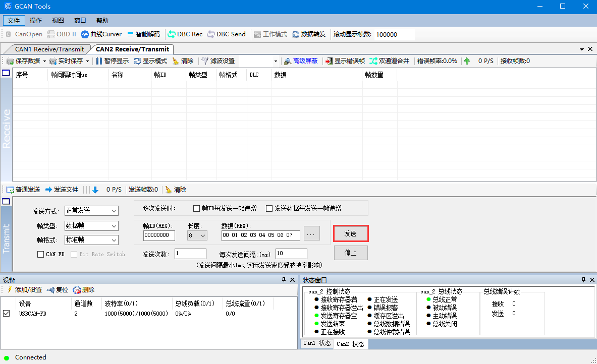Open the 帧类型 dropdown

pyautogui.click(x=114, y=226)
